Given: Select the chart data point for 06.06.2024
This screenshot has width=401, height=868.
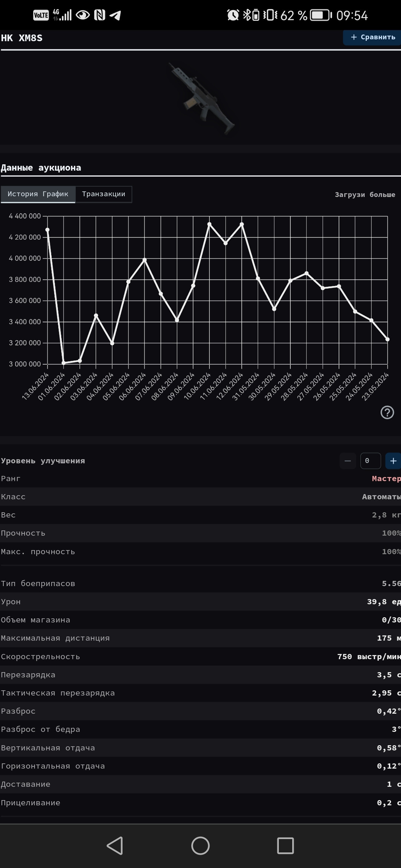Looking at the screenshot, I should (x=145, y=260).
